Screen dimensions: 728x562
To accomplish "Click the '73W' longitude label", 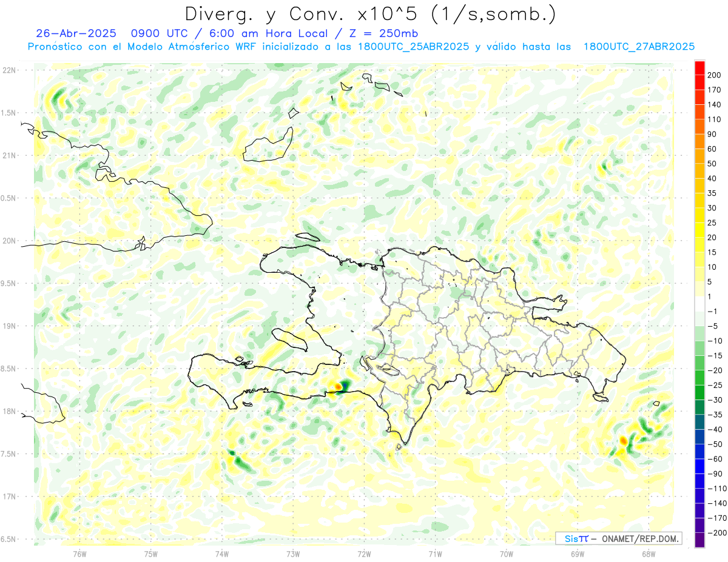I will [x=293, y=554].
